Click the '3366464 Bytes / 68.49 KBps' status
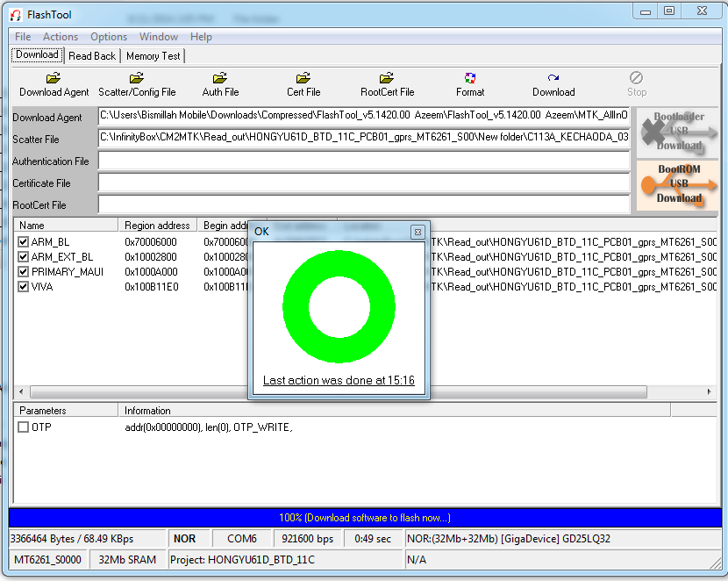The height and width of the screenshot is (581, 728). [x=87, y=539]
